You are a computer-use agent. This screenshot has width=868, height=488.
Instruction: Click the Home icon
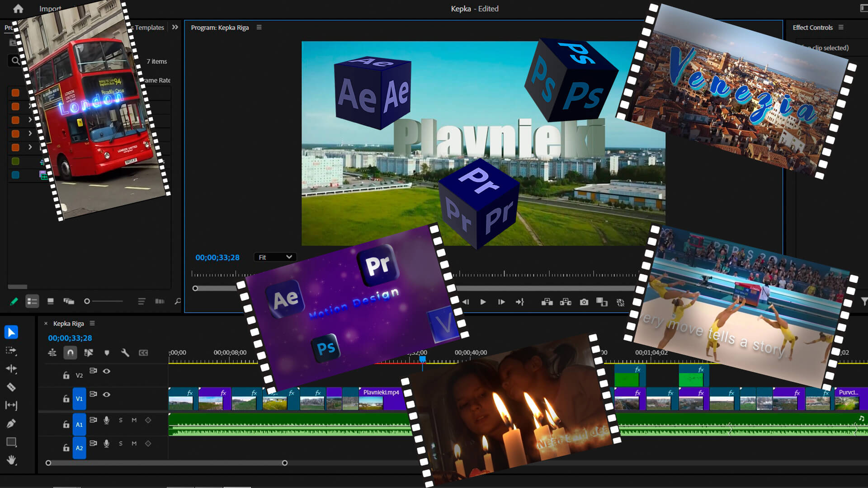tap(18, 9)
